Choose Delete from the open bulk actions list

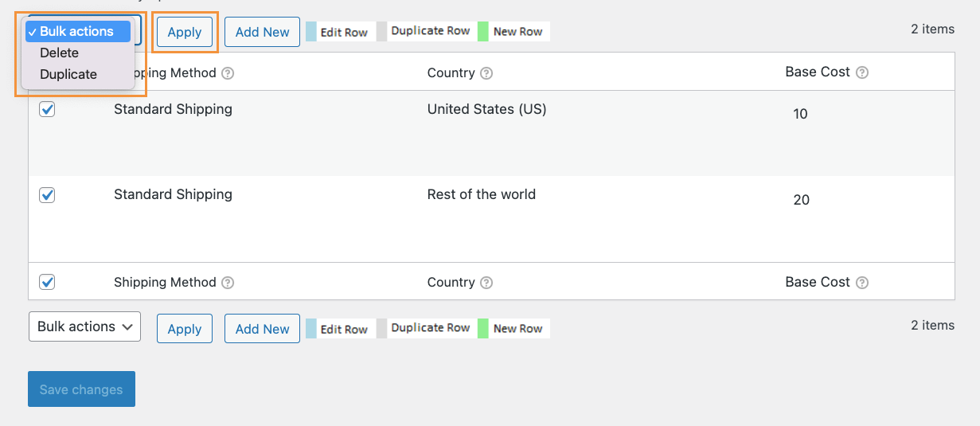pyautogui.click(x=60, y=53)
